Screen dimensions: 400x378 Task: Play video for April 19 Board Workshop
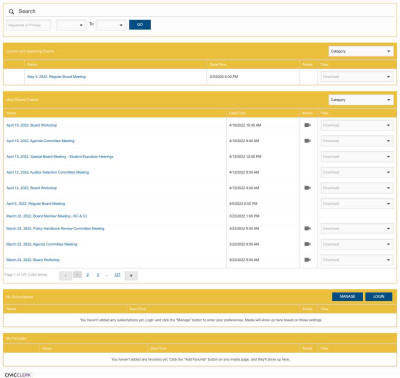click(x=307, y=125)
